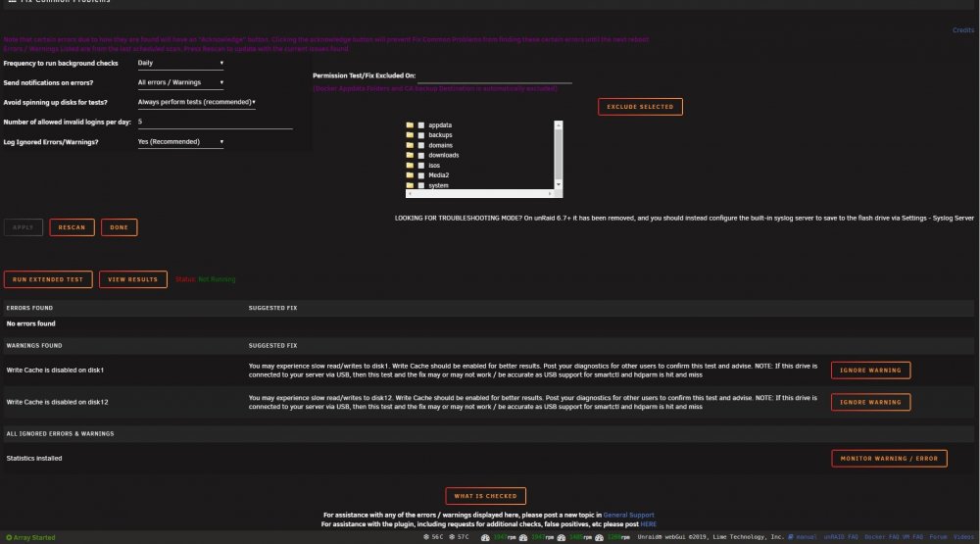Image resolution: width=980 pixels, height=544 pixels.
Task: Open the VM FAQ footer link
Action: tap(912, 537)
